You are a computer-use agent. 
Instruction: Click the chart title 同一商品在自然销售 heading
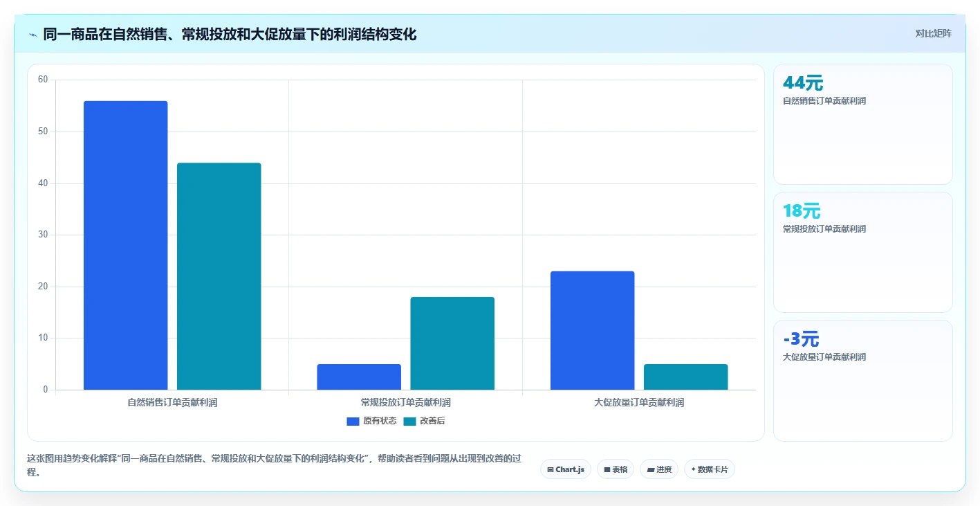click(230, 34)
